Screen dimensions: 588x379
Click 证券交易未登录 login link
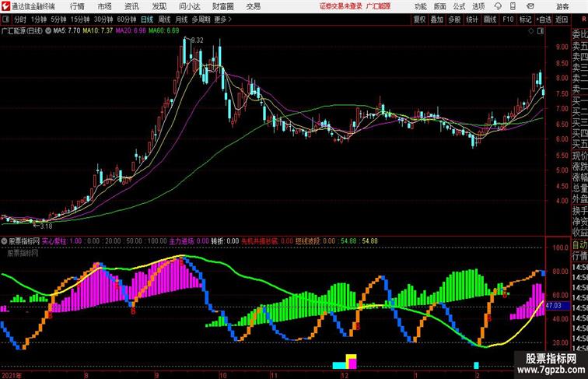[341, 6]
